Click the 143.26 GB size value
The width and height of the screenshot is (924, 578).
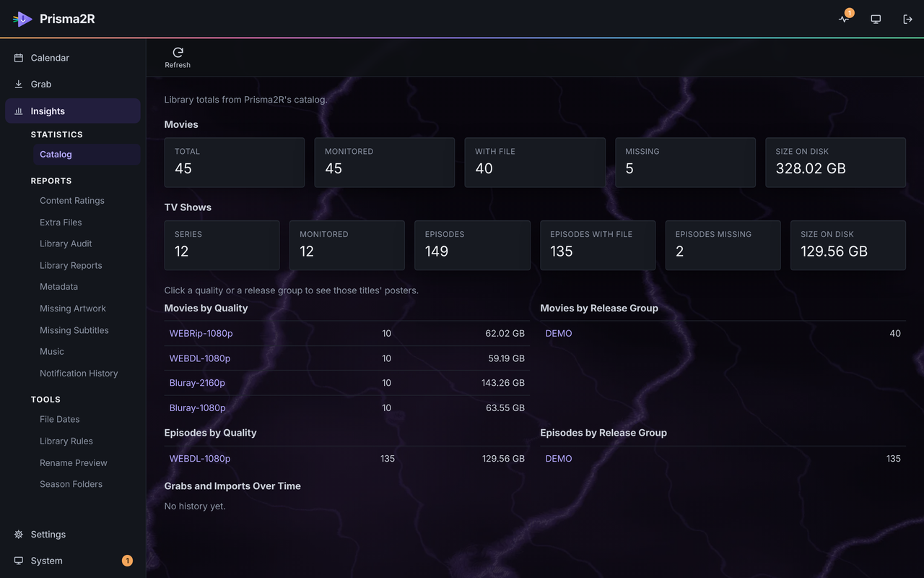[503, 383]
